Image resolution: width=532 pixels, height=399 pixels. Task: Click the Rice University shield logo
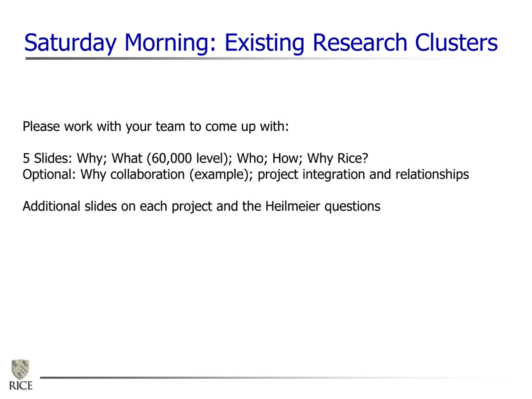[20, 369]
